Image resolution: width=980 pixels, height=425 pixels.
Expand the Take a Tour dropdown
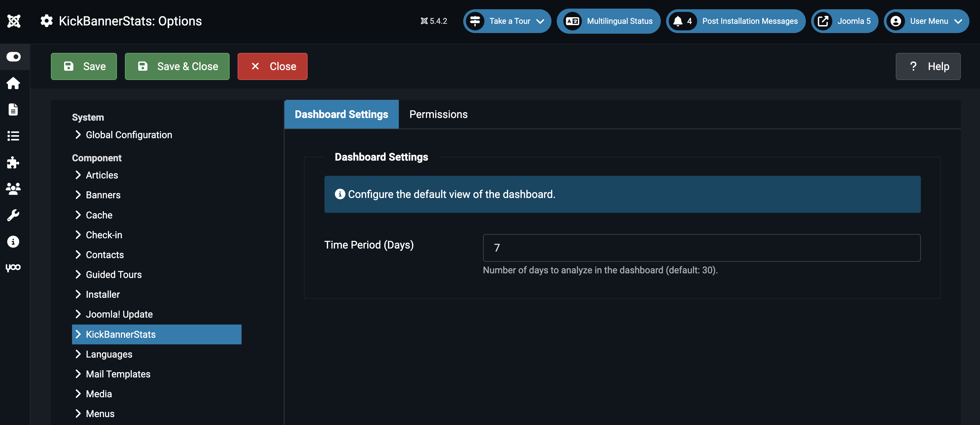pyautogui.click(x=507, y=21)
